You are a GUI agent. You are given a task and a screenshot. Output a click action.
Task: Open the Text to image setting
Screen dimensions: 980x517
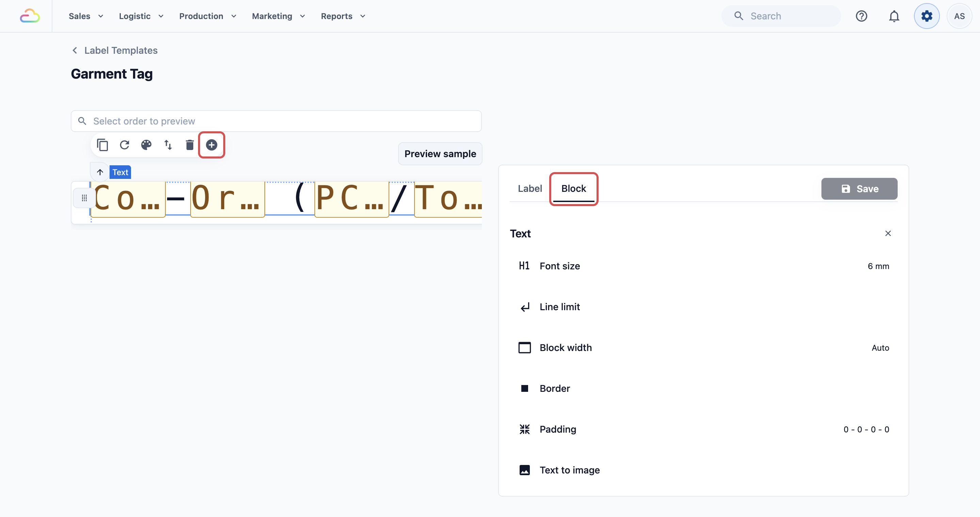tap(704, 470)
